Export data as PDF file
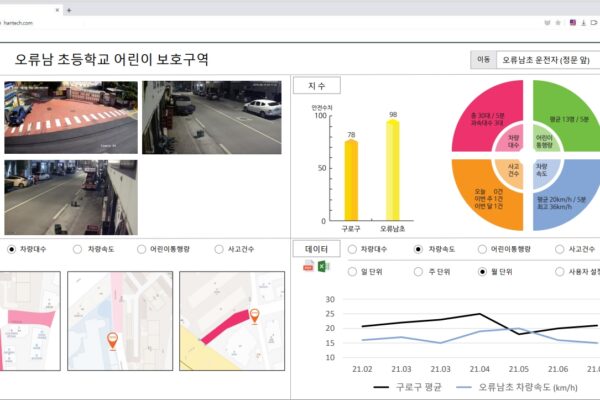Screen dimensions: 600x400 pos(309,266)
